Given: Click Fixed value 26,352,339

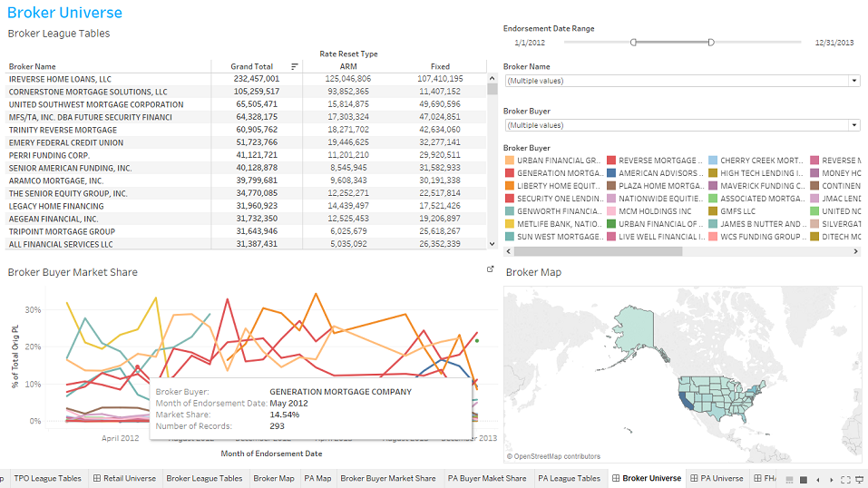Looking at the screenshot, I should pos(440,244).
